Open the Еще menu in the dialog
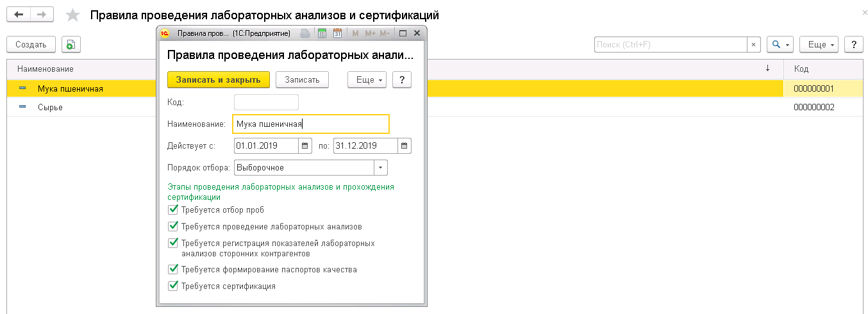The width and height of the screenshot is (868, 314). pyautogui.click(x=366, y=79)
